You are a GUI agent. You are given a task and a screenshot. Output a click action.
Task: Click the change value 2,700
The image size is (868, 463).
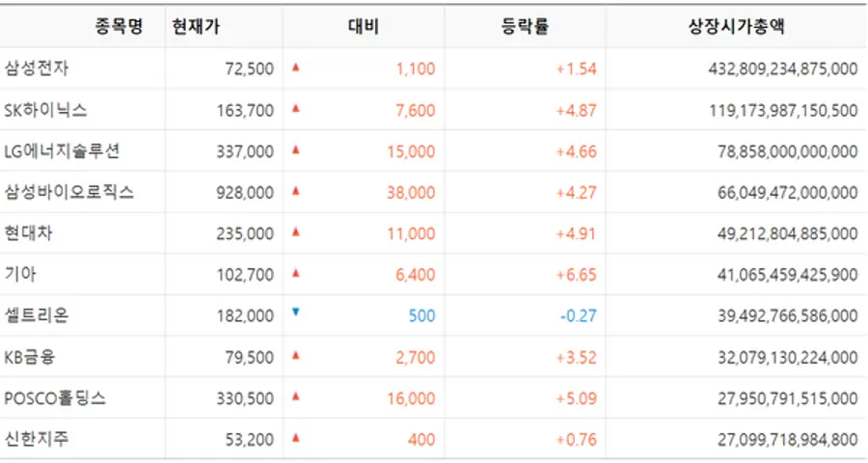[415, 357]
